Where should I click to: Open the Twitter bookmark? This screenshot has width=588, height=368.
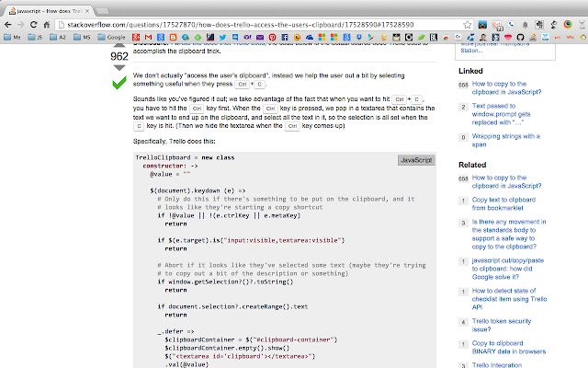222,37
